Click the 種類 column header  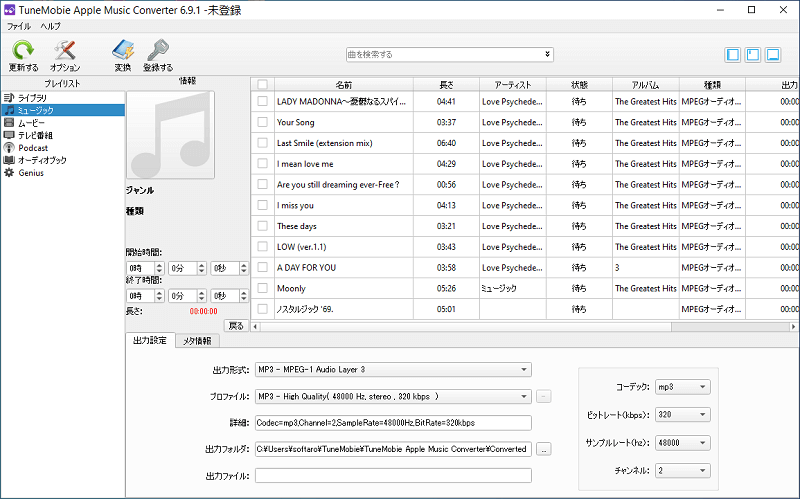coord(712,85)
